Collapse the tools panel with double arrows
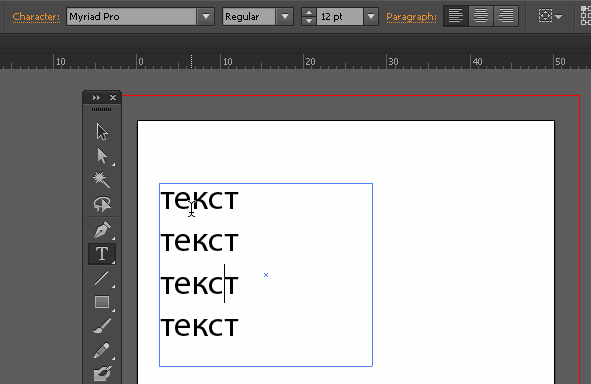 (x=96, y=98)
